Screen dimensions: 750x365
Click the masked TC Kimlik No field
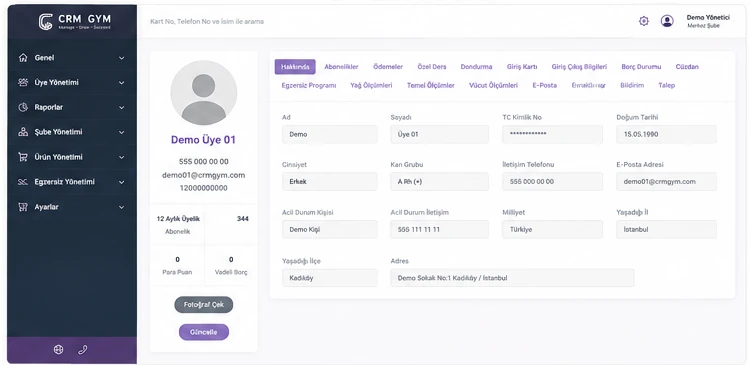552,134
